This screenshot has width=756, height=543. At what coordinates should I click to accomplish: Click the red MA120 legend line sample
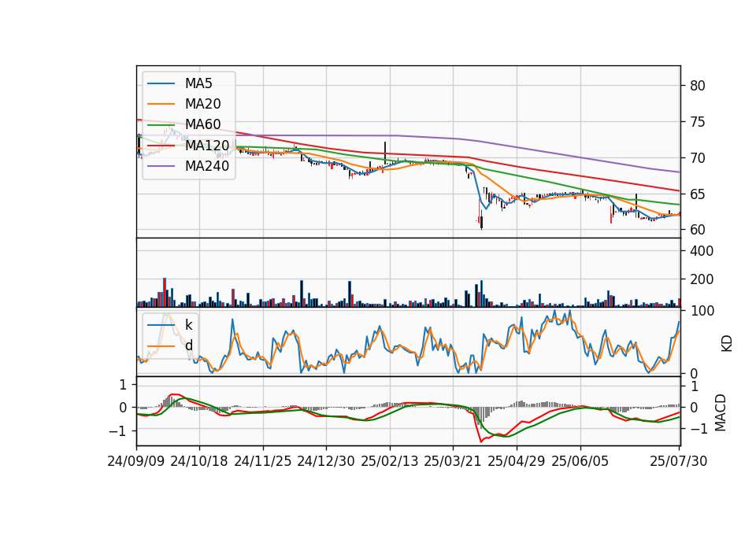(x=161, y=146)
